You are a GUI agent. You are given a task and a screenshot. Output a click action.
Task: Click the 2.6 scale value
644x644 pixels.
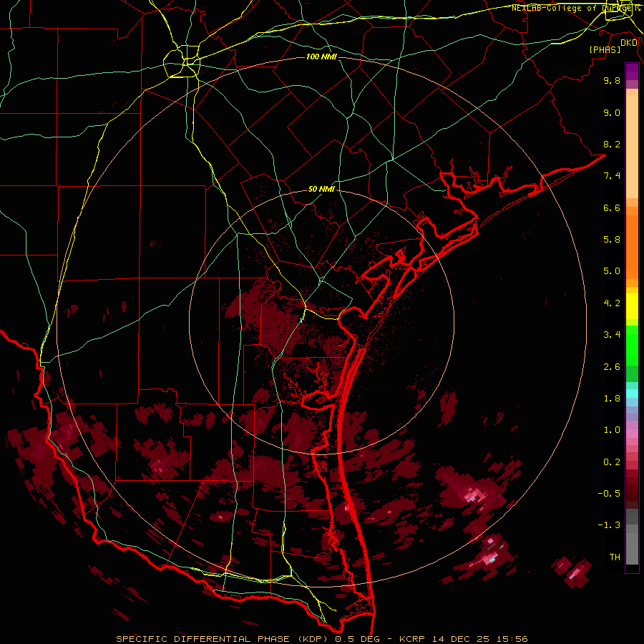coord(612,367)
